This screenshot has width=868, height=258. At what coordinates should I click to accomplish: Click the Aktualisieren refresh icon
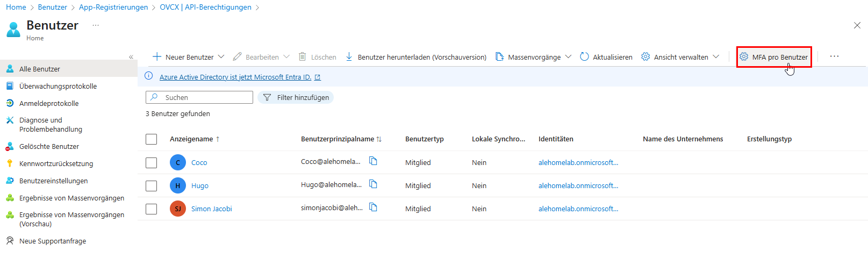coord(584,57)
